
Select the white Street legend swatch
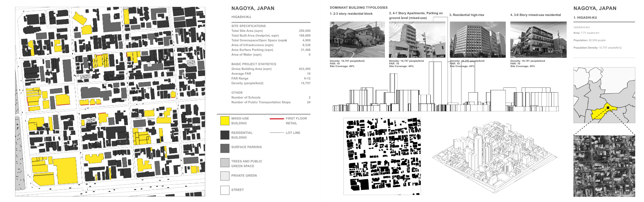click(225, 190)
